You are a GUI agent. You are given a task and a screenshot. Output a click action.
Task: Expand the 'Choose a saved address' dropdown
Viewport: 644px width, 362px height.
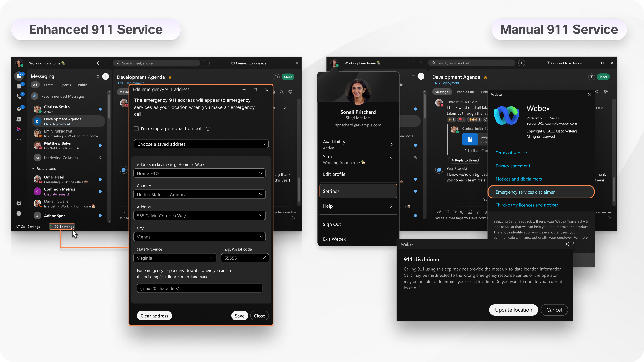point(201,144)
